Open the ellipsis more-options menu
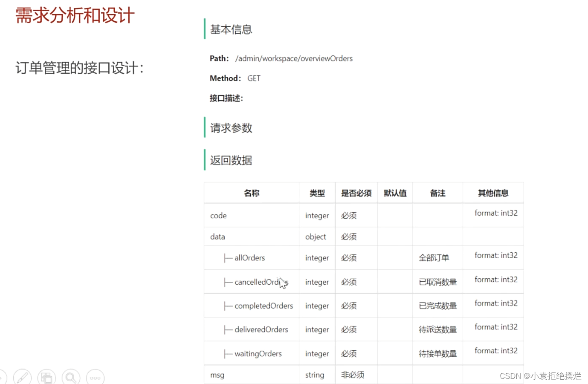The image size is (588, 384). coord(95,377)
